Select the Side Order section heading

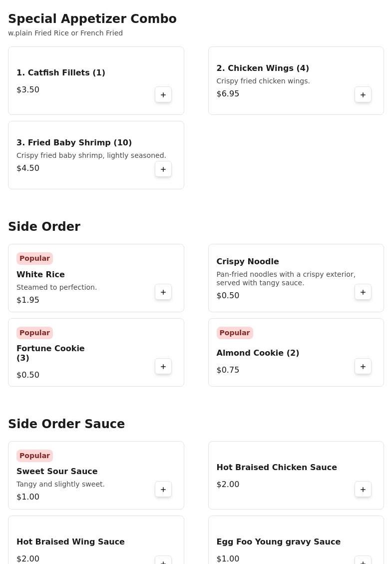click(44, 227)
